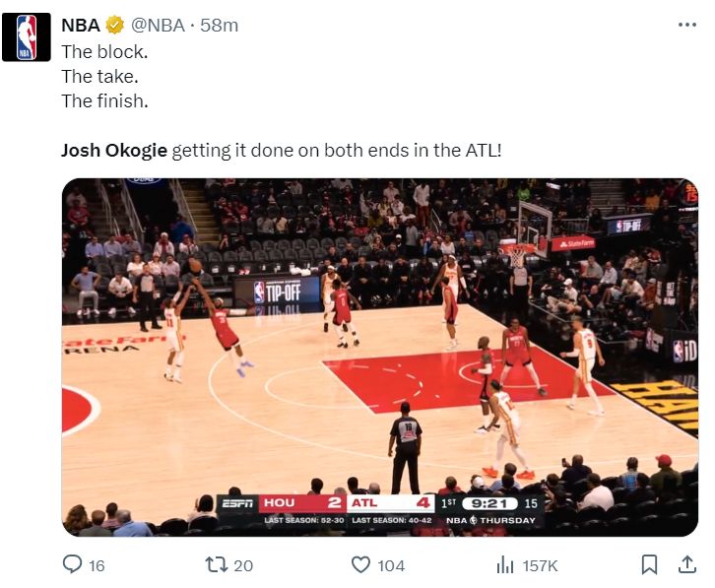Screen dimensions: 715x588
Task: Click the NBA display name
Action: [x=81, y=26]
